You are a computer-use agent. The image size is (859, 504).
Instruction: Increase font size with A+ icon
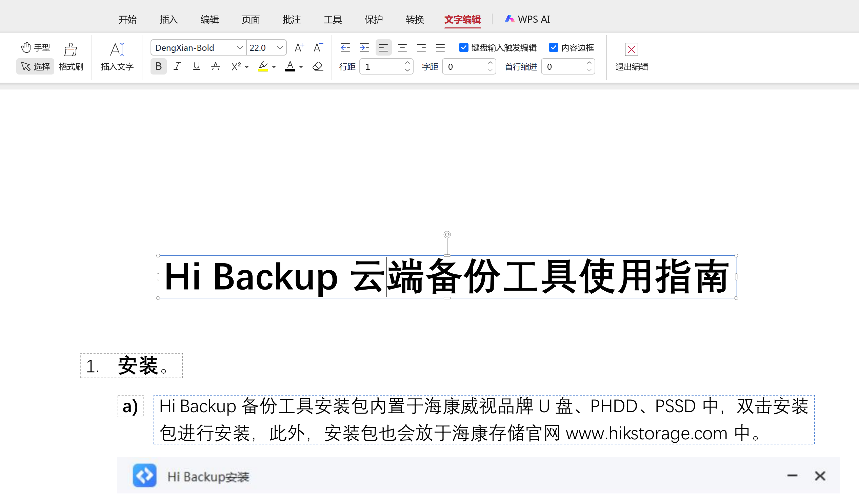[x=299, y=47]
